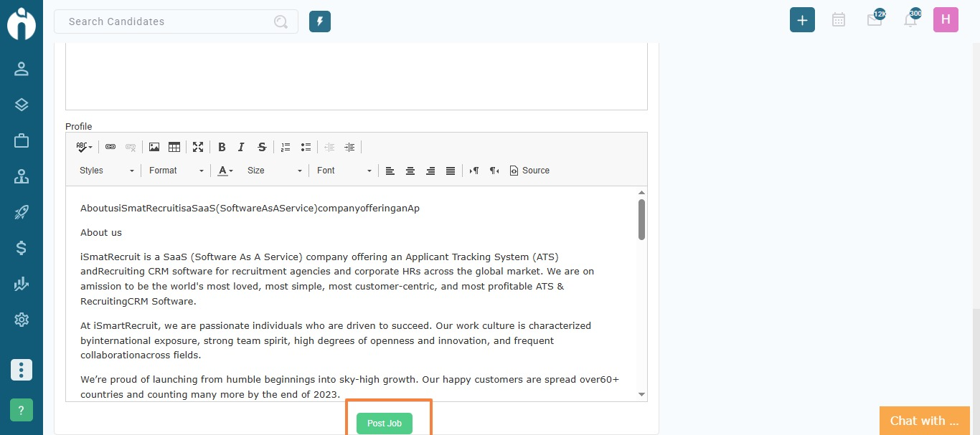This screenshot has height=435, width=980.
Task: Open the calendar icon in header
Action: (838, 20)
